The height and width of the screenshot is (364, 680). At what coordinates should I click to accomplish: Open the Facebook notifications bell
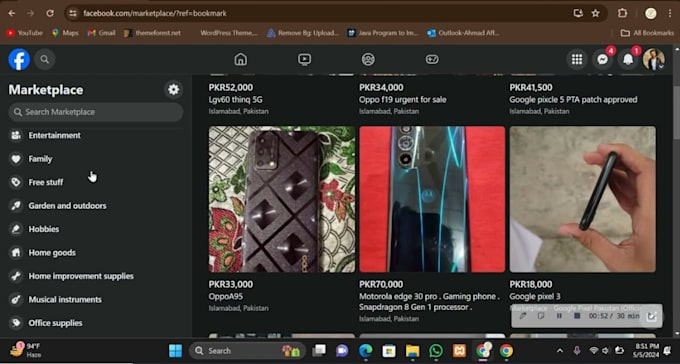coord(628,59)
